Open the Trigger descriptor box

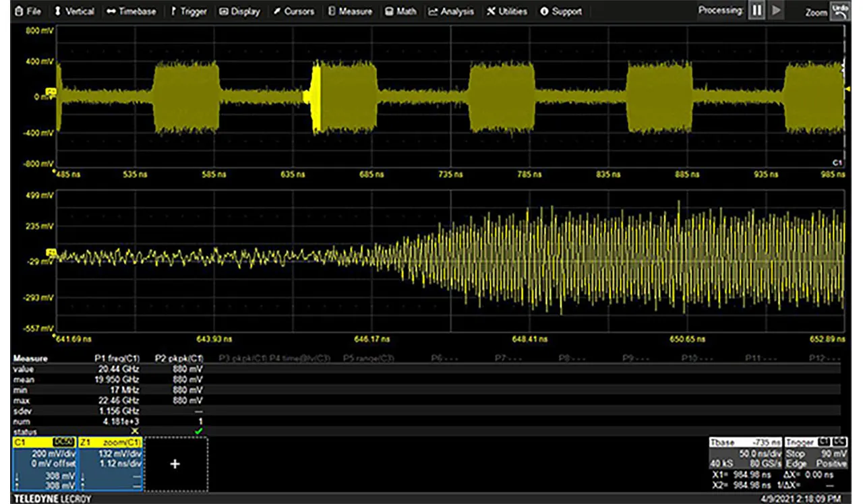pyautogui.click(x=816, y=453)
